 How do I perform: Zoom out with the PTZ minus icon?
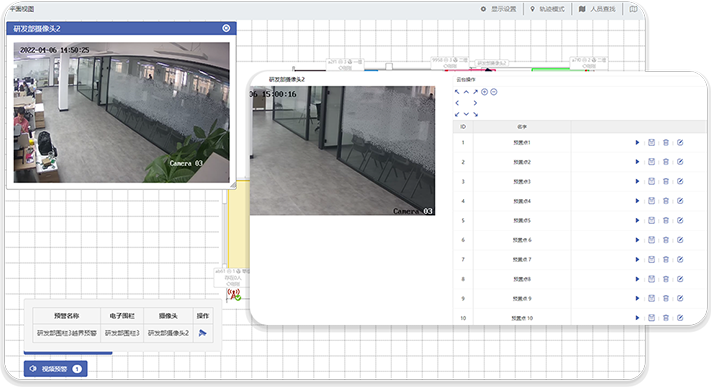(494, 92)
